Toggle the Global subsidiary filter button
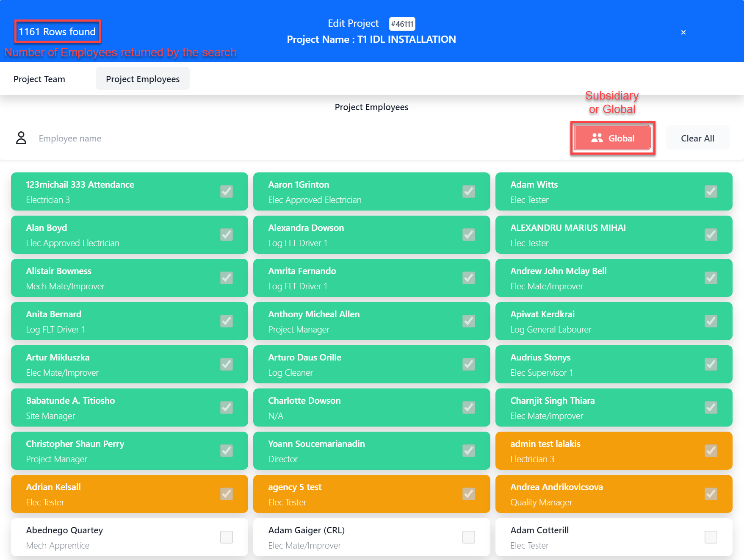 (x=613, y=138)
